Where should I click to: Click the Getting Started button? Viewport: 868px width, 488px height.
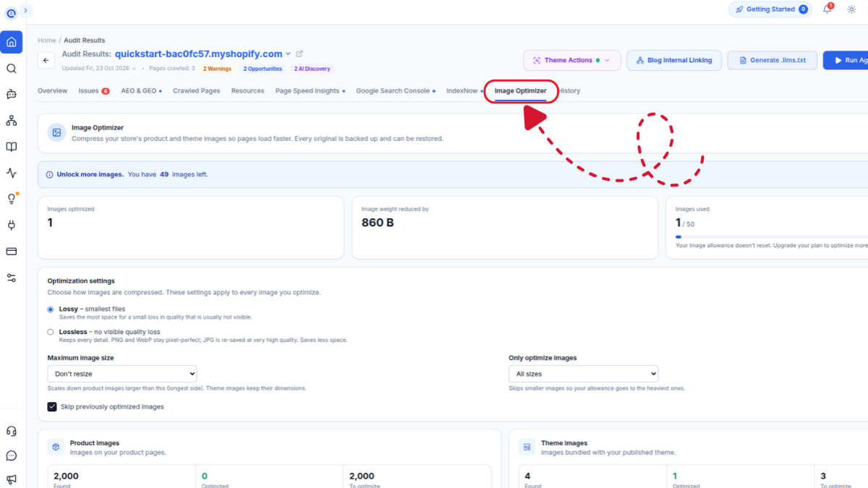(x=771, y=9)
